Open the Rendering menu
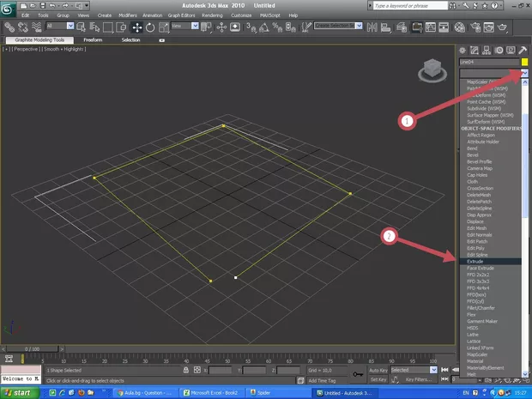 (212, 15)
